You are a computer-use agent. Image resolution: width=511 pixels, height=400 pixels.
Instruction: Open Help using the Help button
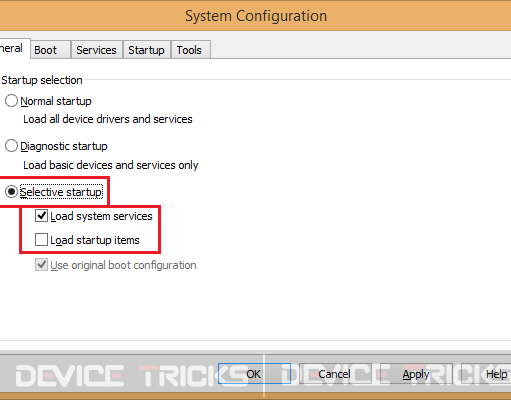487,374
